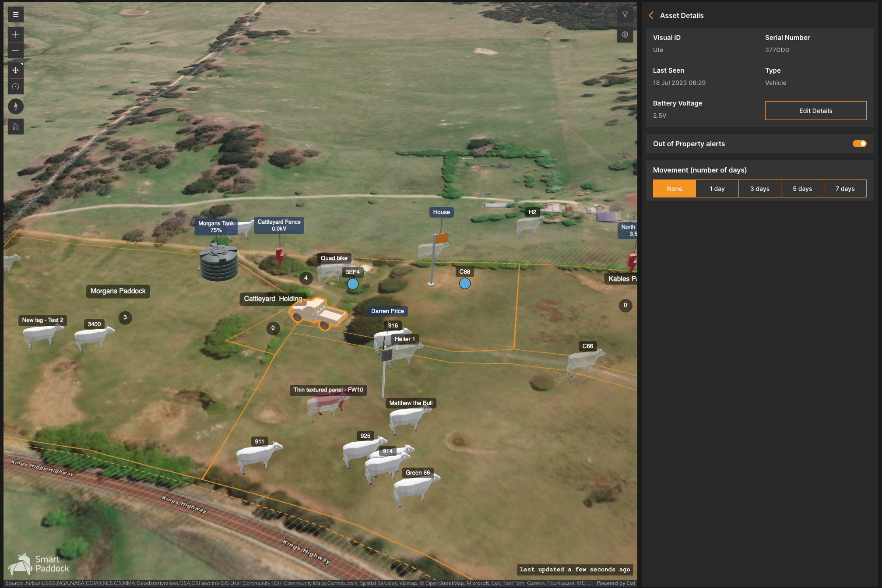The height and width of the screenshot is (588, 882).
Task: Open the hamburger menu
Action: (x=16, y=14)
